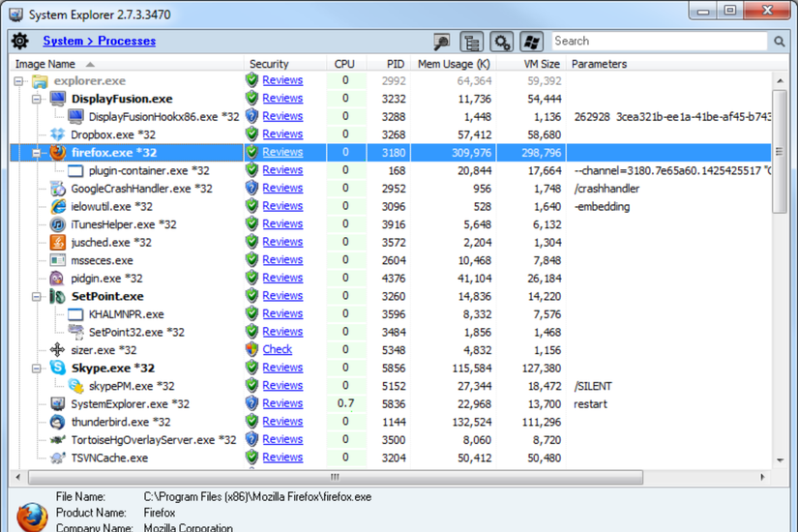Click the 0.7 CPU value for SystemExplorer.exe
Image resolution: width=798 pixels, height=532 pixels.
pos(345,403)
